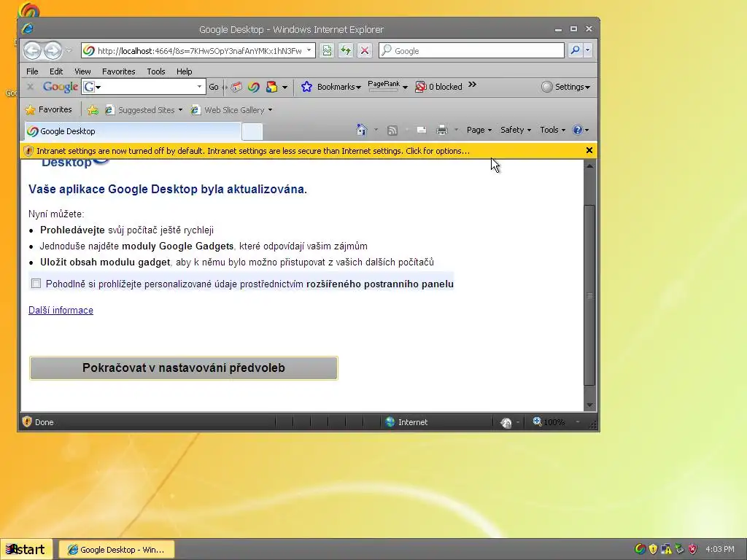
Task: Close the Google Toolbar with the small x
Action: (30, 87)
